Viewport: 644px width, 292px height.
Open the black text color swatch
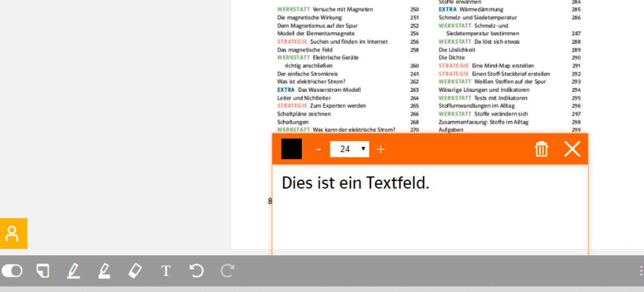[x=292, y=149]
